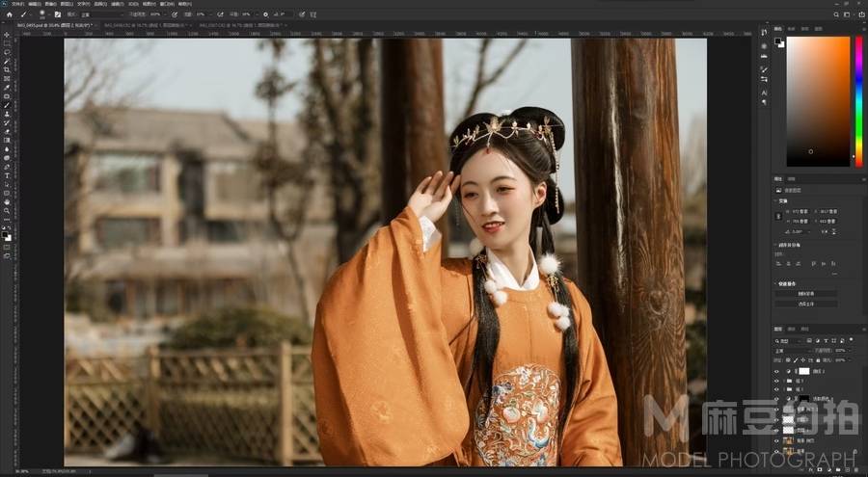Viewport: 868px width, 477px height.
Task: Open the 3D menu
Action: point(133,4)
